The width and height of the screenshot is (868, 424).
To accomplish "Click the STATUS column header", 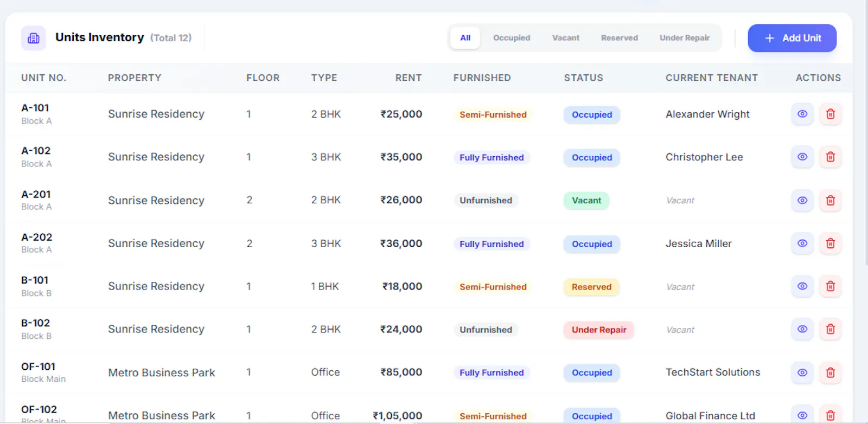I will (584, 78).
